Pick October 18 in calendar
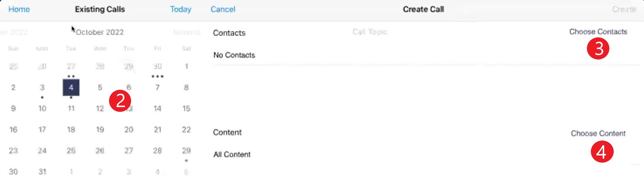 click(x=71, y=130)
